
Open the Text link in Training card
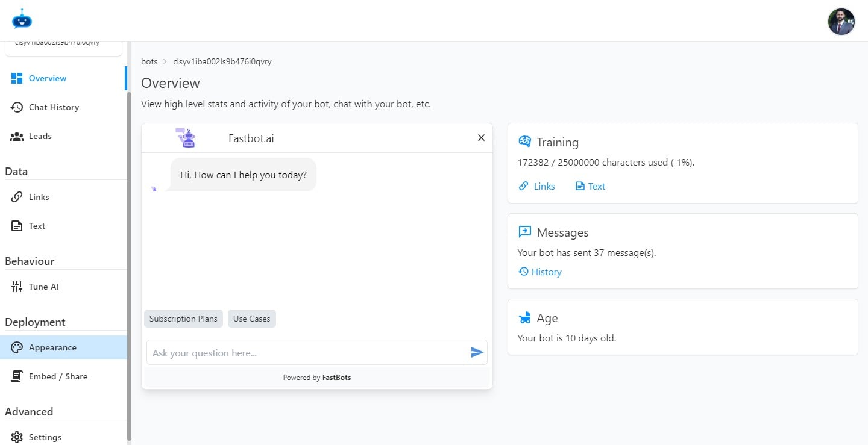click(596, 186)
